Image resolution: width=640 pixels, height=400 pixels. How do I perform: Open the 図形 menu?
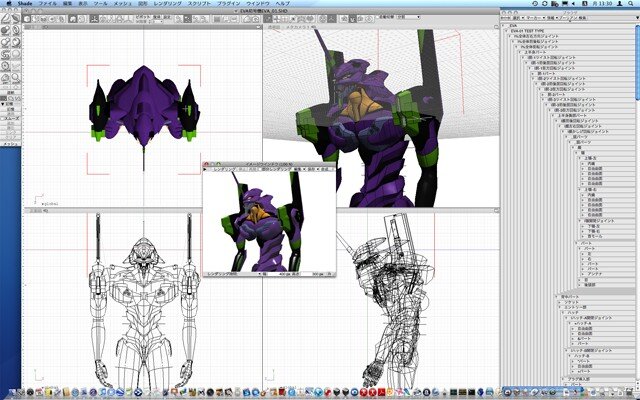click(x=143, y=3)
